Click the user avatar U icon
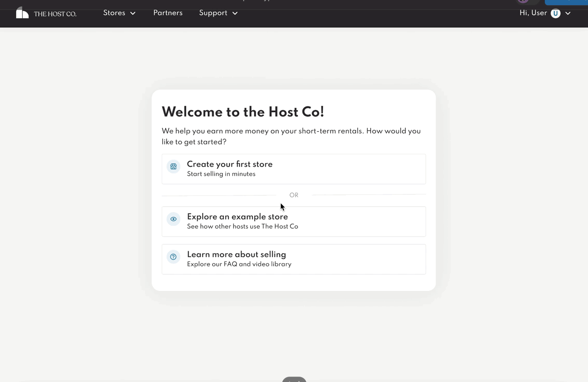588x382 pixels. coord(556,13)
